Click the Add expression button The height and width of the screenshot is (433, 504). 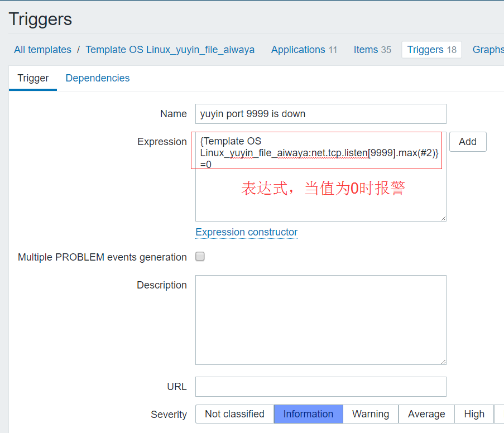click(467, 141)
